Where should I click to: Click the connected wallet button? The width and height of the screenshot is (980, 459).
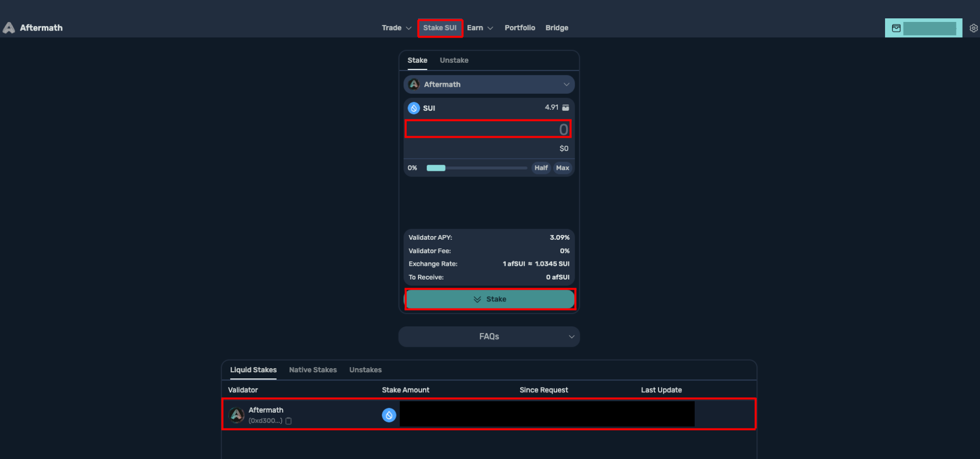[923, 28]
